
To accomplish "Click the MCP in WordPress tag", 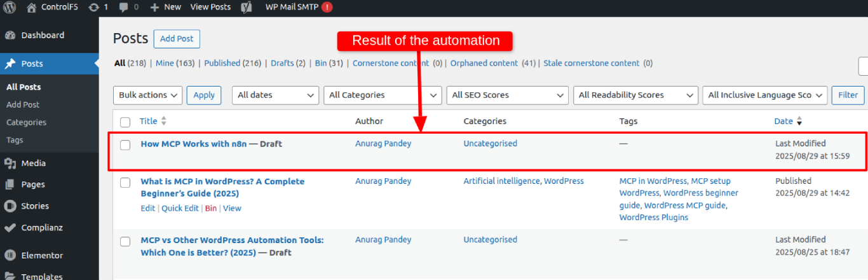I will pos(653,181).
